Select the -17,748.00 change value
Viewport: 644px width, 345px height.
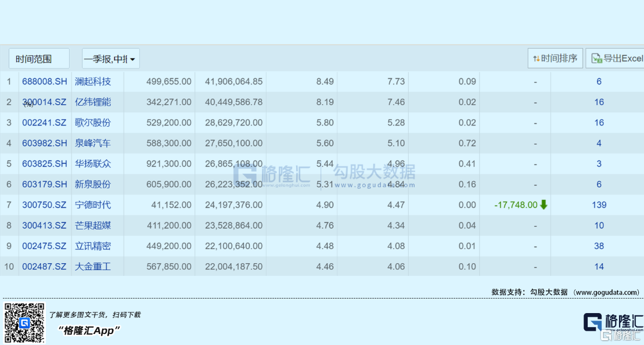click(516, 204)
